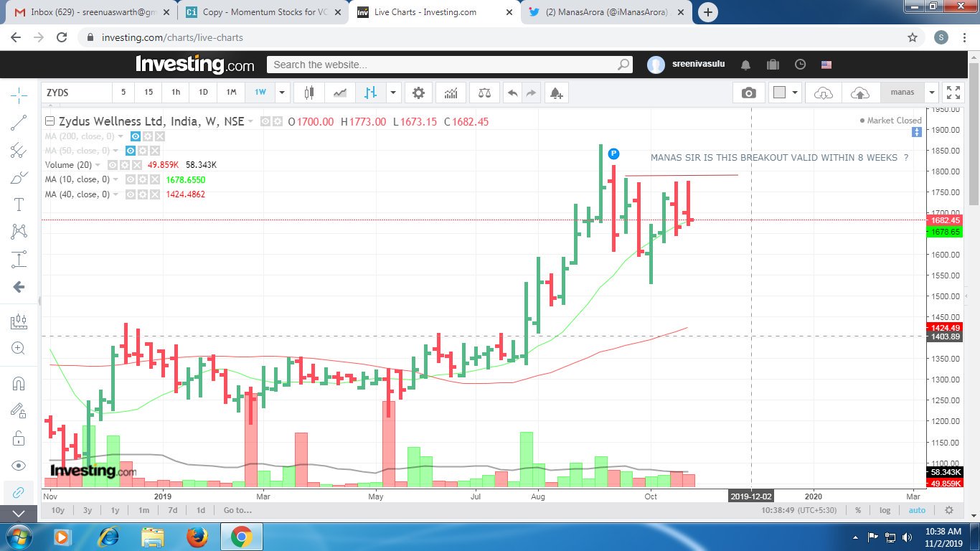Click the redo arrow button
The image size is (980, 551).
point(531,93)
